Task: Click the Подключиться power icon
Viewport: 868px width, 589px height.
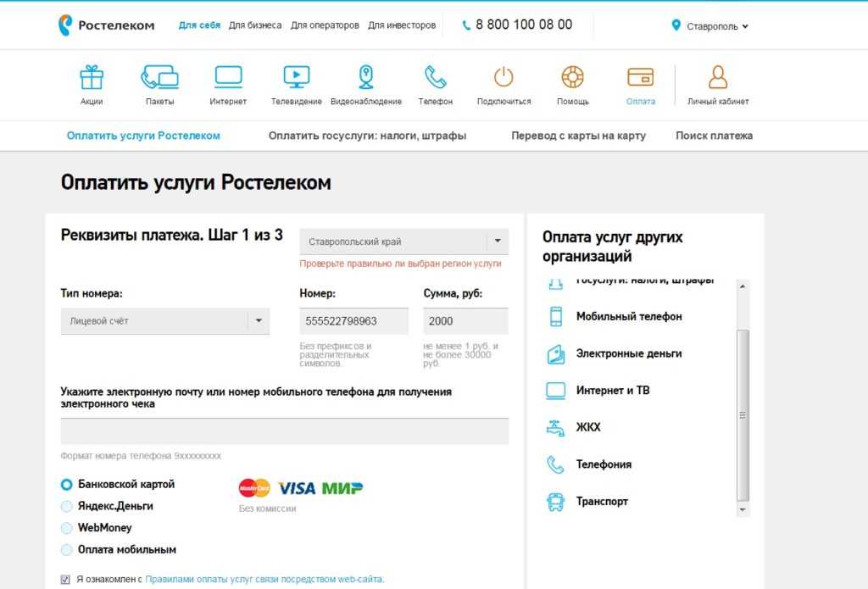Action: (x=504, y=77)
